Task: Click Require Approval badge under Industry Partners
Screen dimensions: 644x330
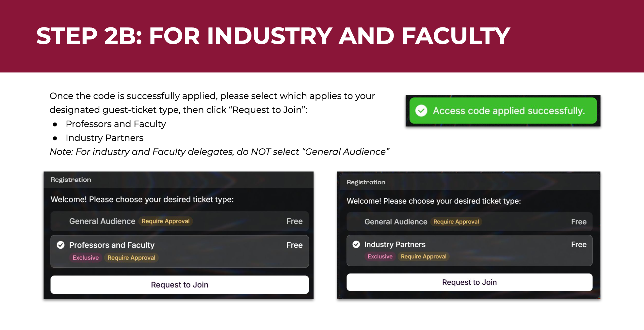Action: [x=423, y=256]
